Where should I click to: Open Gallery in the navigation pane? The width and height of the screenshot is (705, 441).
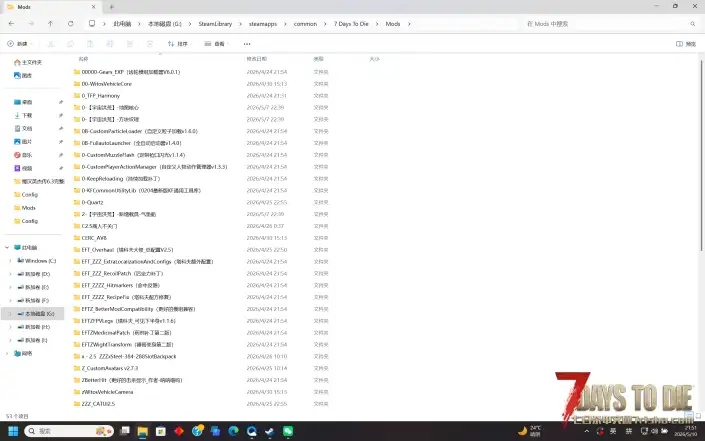pyautogui.click(x=23, y=76)
